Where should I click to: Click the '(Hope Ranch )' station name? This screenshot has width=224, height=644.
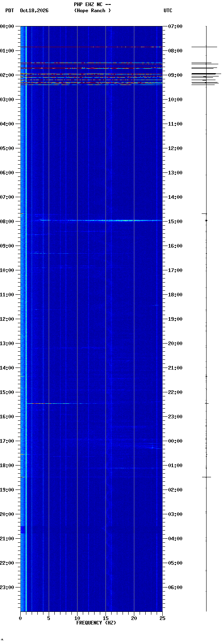(x=93, y=11)
